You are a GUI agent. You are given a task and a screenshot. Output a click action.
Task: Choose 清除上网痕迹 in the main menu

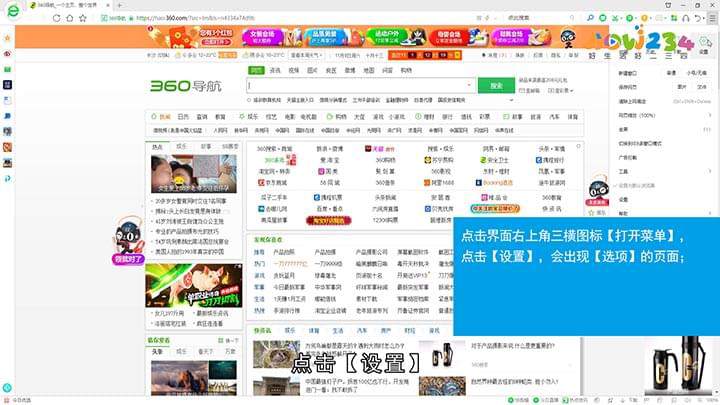(x=664, y=101)
